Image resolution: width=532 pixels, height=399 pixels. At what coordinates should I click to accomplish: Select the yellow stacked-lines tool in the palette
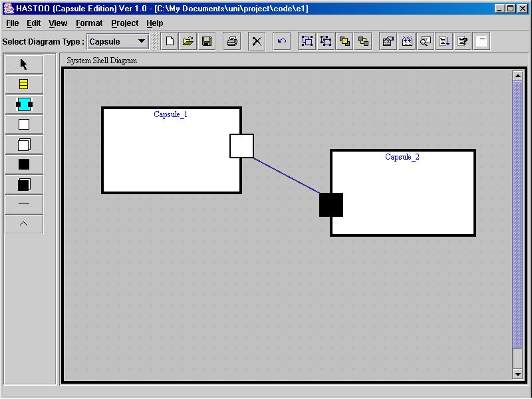click(24, 84)
